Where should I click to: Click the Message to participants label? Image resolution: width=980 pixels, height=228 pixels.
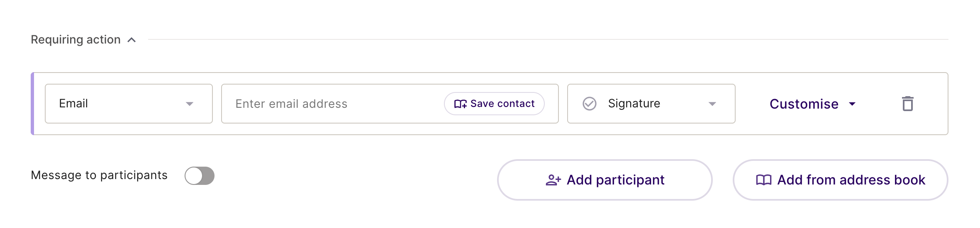[x=99, y=175]
